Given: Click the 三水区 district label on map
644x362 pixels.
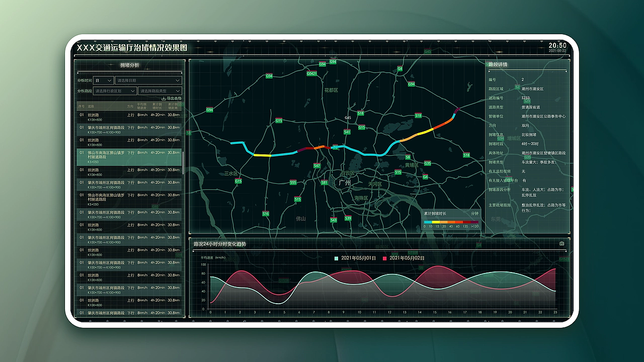Looking at the screenshot, I should pyautogui.click(x=231, y=173).
